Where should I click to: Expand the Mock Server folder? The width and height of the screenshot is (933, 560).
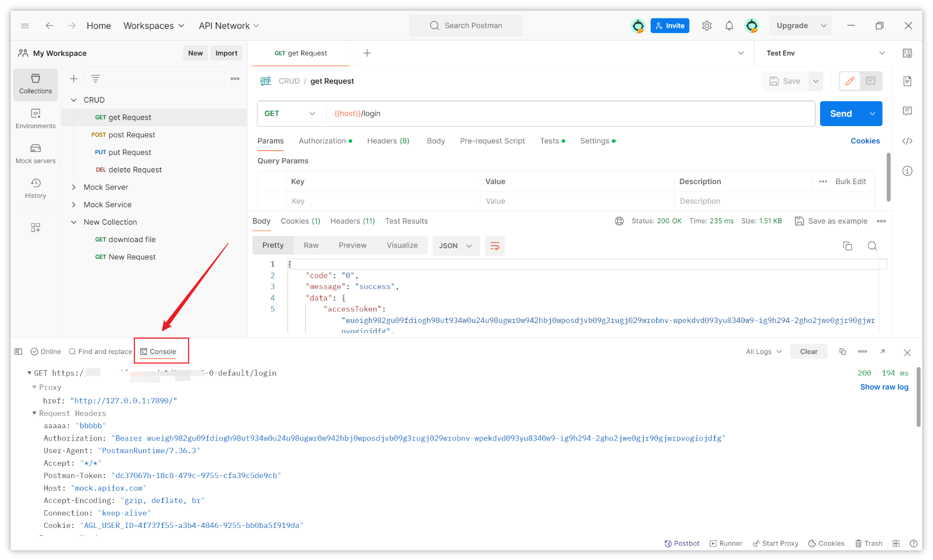click(74, 187)
